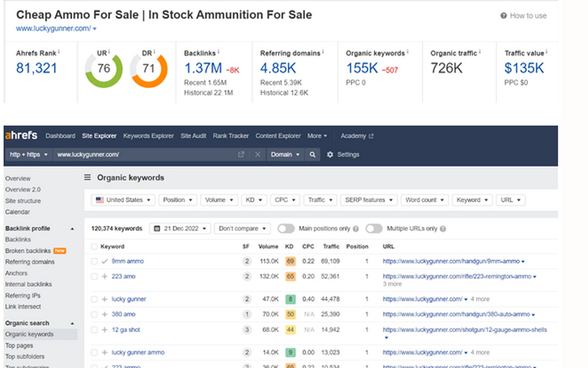Check the lucky gunner ammo row checkbox
The height and width of the screenshot is (368, 588).
(x=94, y=353)
